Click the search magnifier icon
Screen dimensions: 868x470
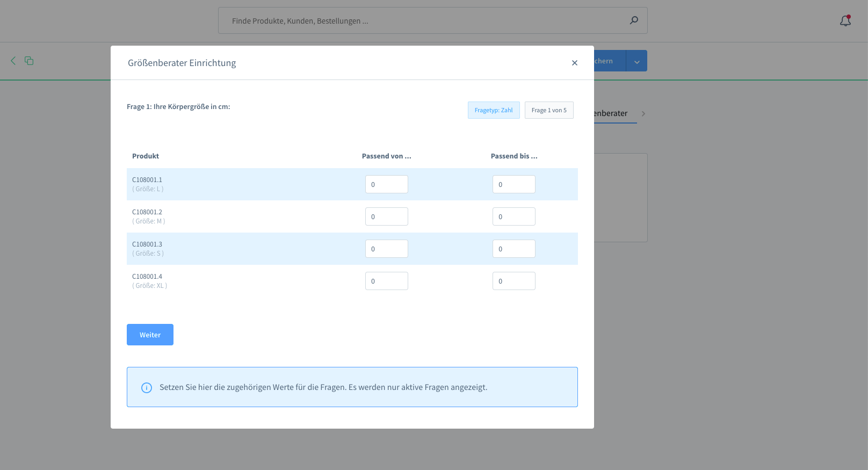(634, 20)
